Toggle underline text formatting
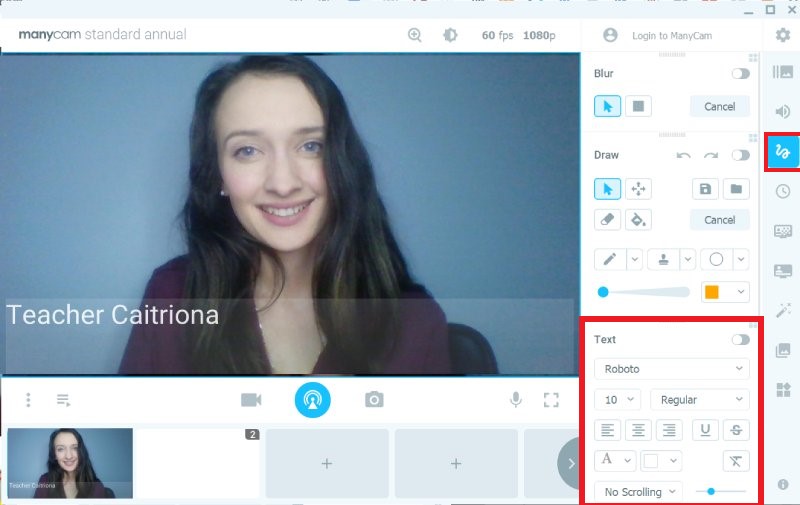Image resolution: width=800 pixels, height=505 pixels. (705, 430)
